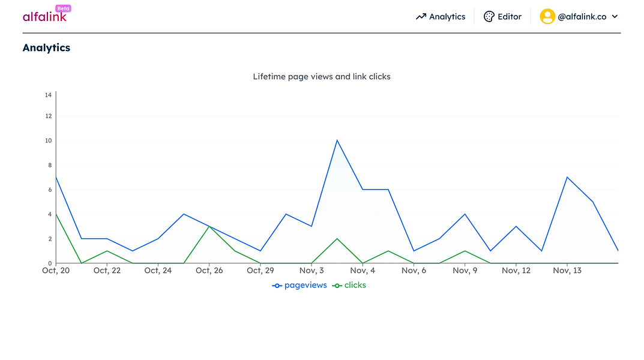Click the pageviews peak of 10
The image size is (644, 360).
[x=337, y=140]
